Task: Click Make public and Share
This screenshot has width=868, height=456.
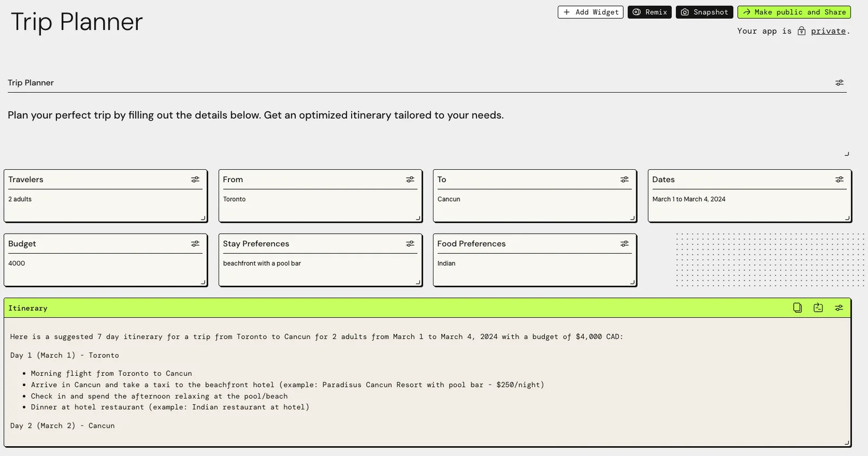Action: click(794, 12)
